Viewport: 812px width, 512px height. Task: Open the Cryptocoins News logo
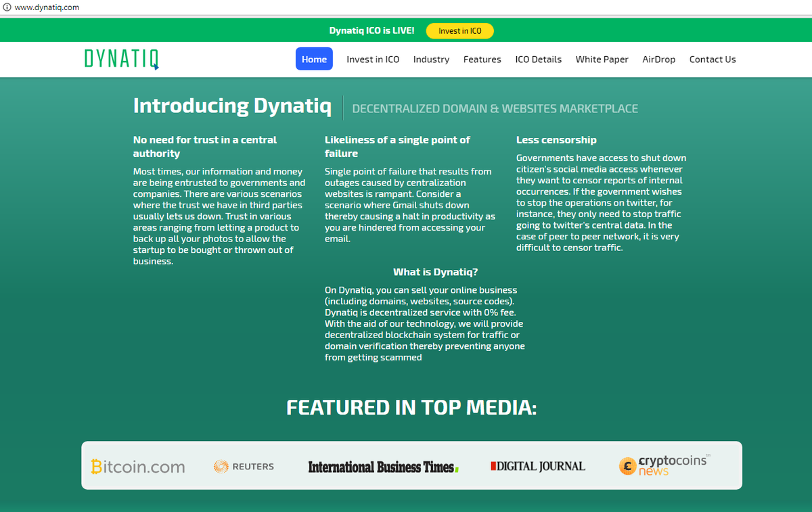(664, 465)
